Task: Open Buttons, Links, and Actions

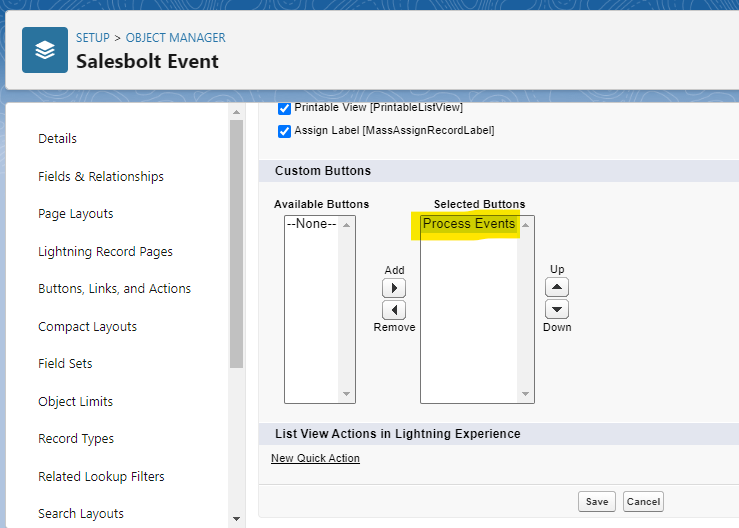Action: 115,289
